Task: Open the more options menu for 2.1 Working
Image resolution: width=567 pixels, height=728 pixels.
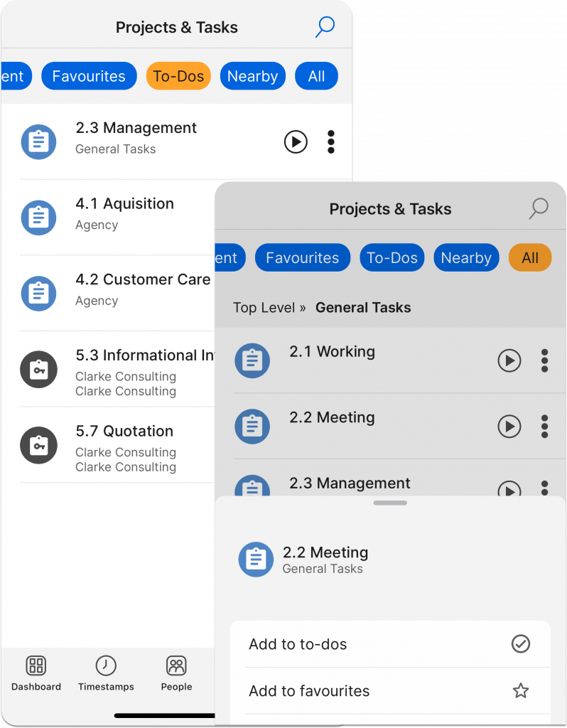Action: pyautogui.click(x=545, y=360)
